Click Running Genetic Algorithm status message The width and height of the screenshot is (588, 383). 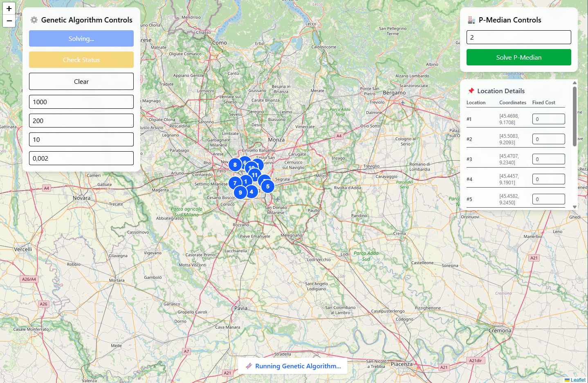(x=293, y=366)
